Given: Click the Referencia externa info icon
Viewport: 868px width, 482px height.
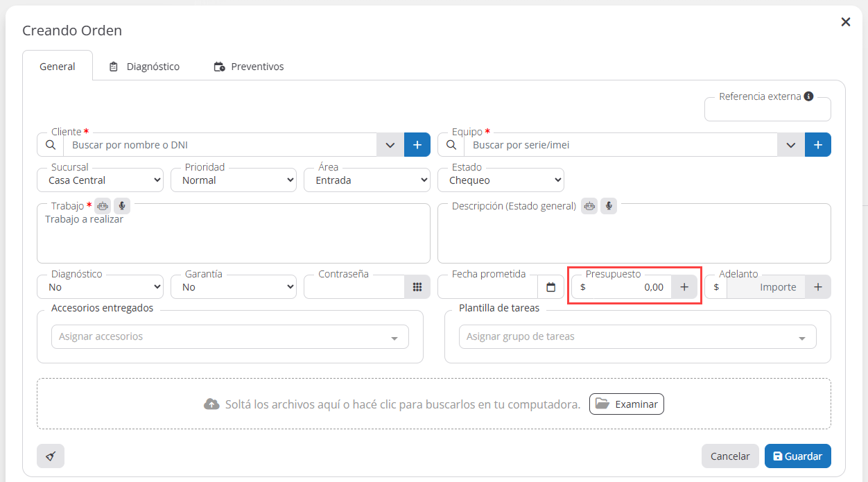Looking at the screenshot, I should click(808, 96).
